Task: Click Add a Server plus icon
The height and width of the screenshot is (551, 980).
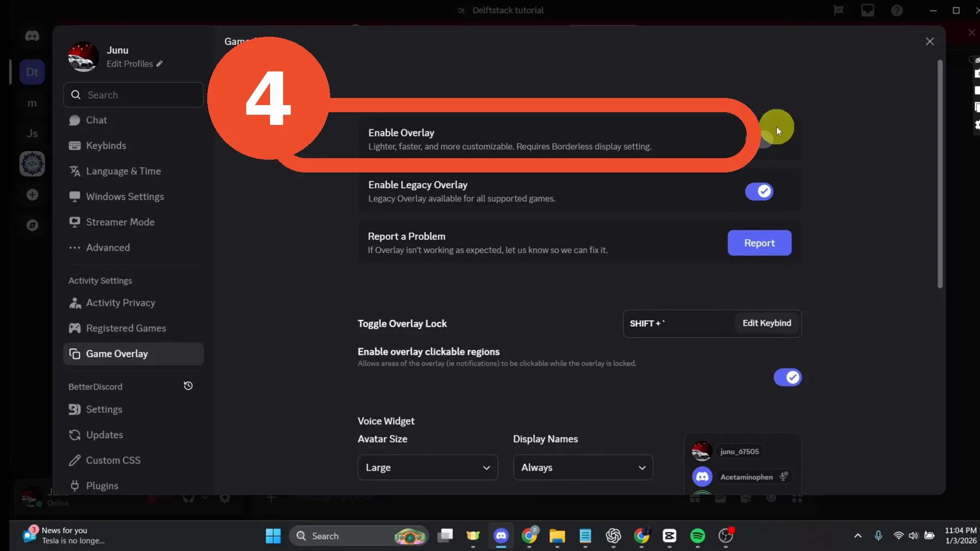Action: [x=32, y=195]
